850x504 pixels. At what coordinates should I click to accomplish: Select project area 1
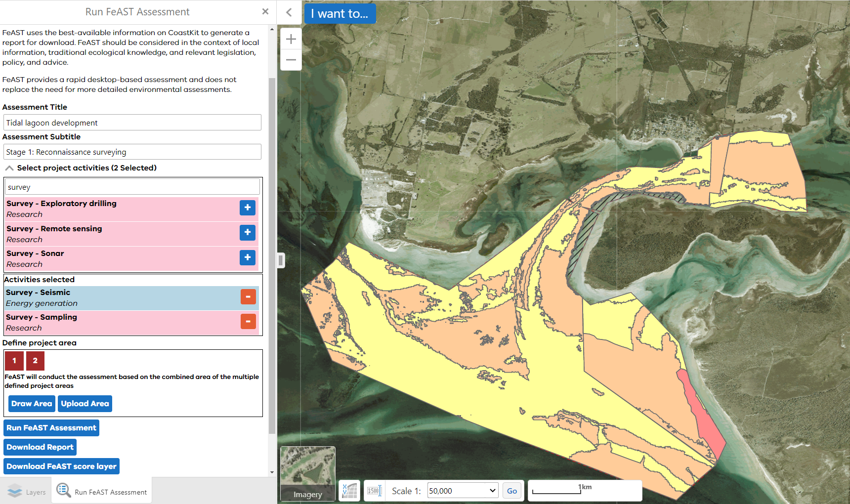coord(14,361)
